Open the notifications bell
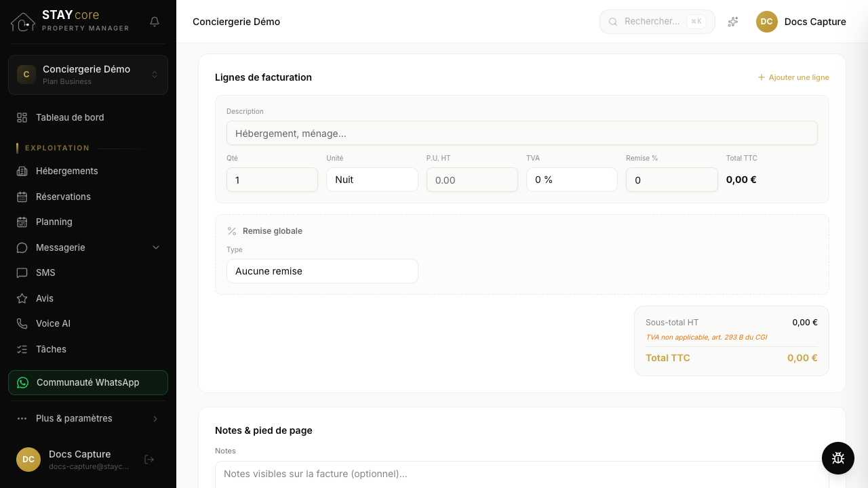Image resolution: width=868 pixels, height=488 pixels. (155, 22)
